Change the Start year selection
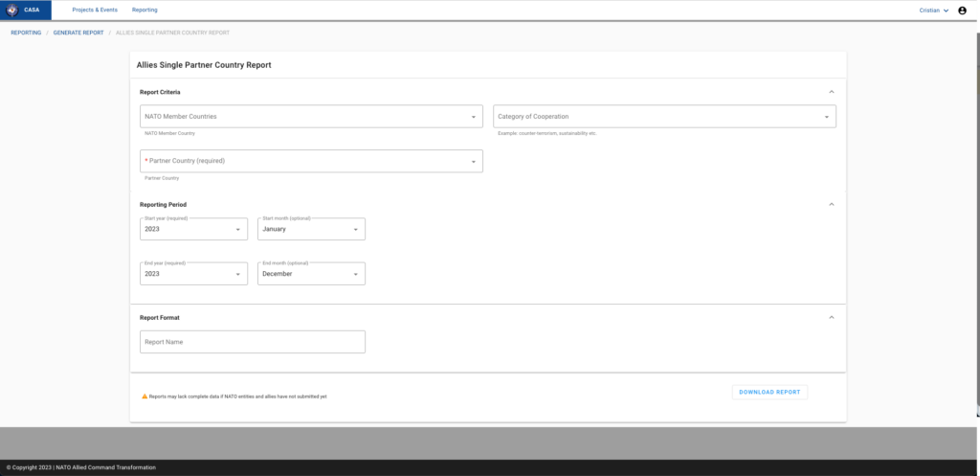Image resolution: width=980 pixels, height=476 pixels. [x=193, y=230]
